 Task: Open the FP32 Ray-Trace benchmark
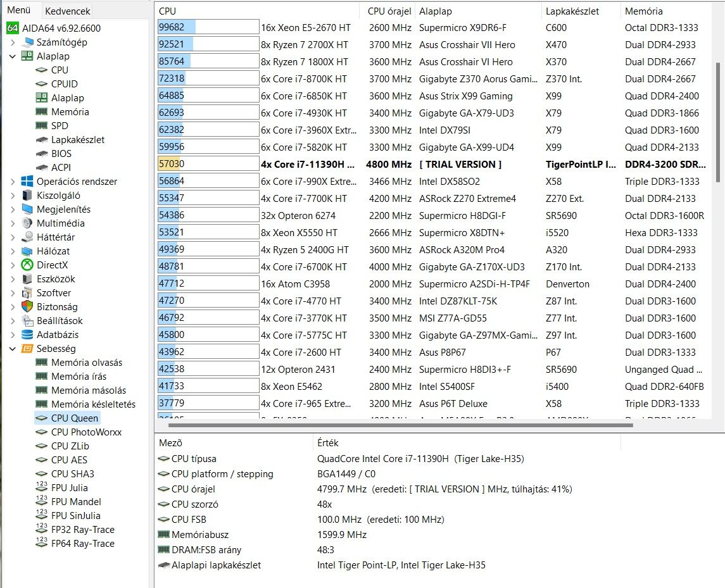click(x=83, y=529)
